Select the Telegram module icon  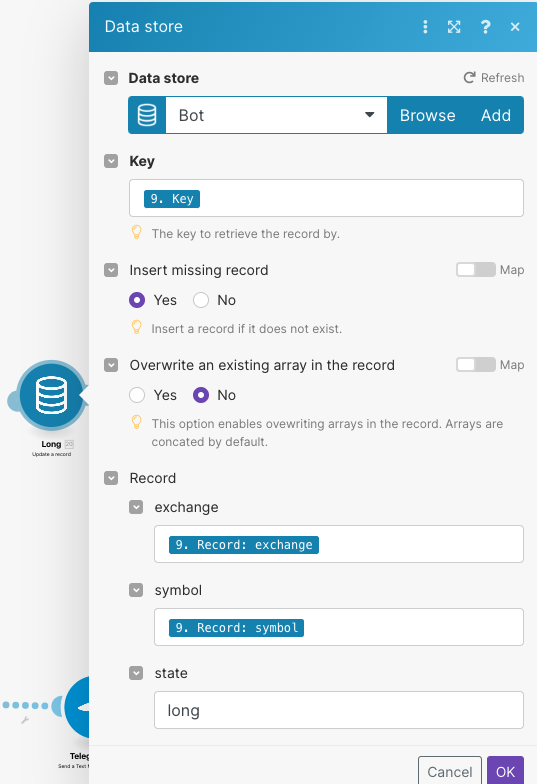pyautogui.click(x=77, y=706)
